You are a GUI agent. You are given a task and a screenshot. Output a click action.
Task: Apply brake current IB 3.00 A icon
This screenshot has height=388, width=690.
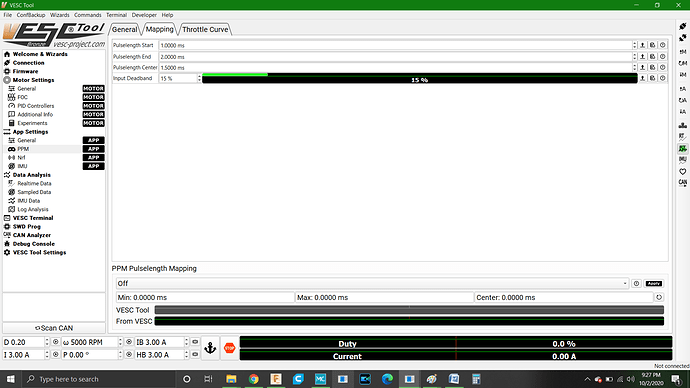click(195, 342)
